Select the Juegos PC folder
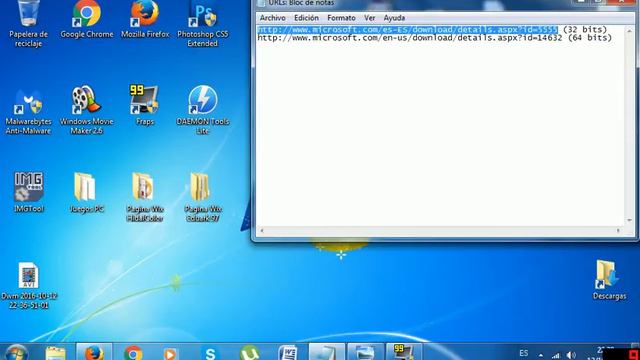Image resolution: width=640 pixels, height=360 pixels. 86,192
